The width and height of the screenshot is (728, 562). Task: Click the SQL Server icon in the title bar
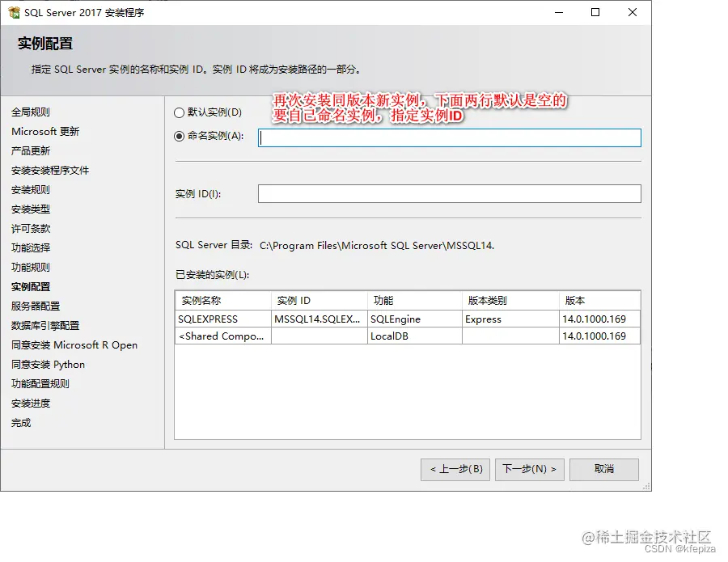click(13, 11)
